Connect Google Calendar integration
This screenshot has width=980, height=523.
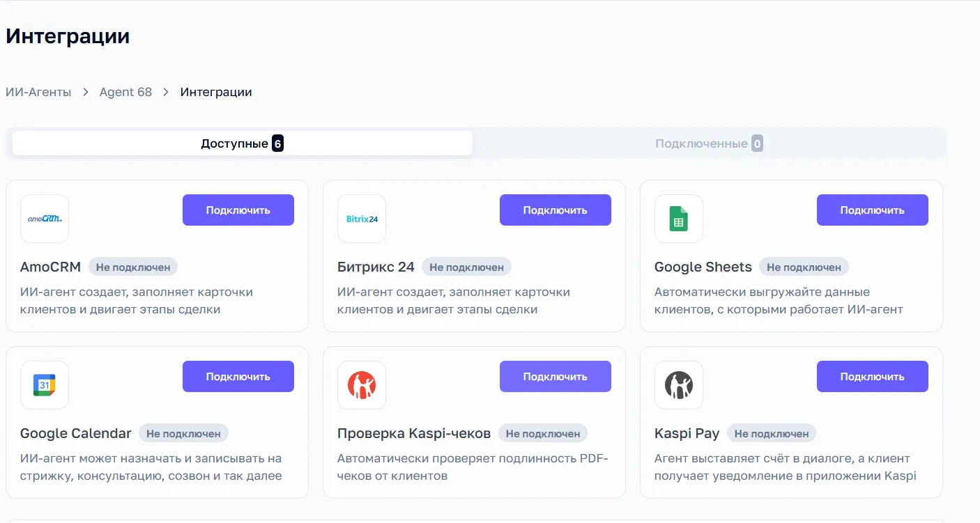[x=238, y=377]
